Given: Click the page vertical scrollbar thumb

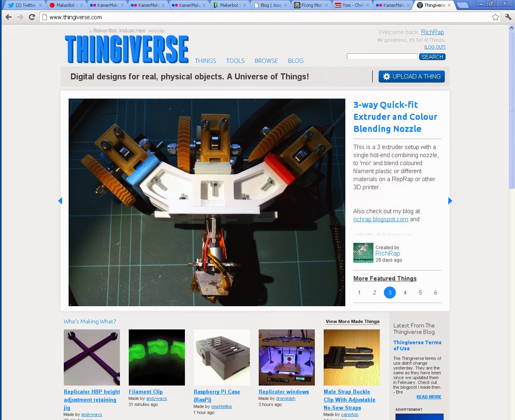Looking at the screenshot, I should (511, 110).
